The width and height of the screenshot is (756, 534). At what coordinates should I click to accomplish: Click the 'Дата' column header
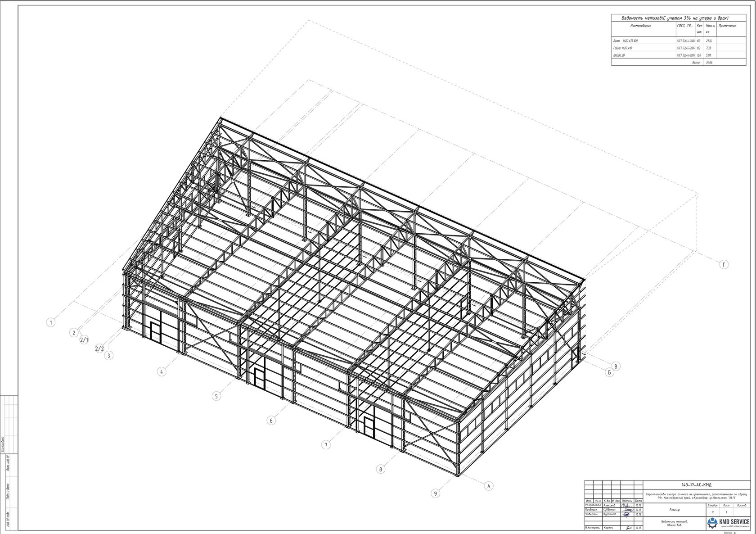pos(638,501)
